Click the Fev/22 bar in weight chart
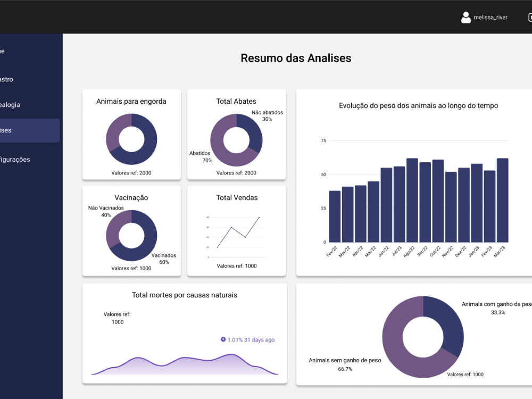Image resolution: width=532 pixels, height=399 pixels. click(335, 217)
